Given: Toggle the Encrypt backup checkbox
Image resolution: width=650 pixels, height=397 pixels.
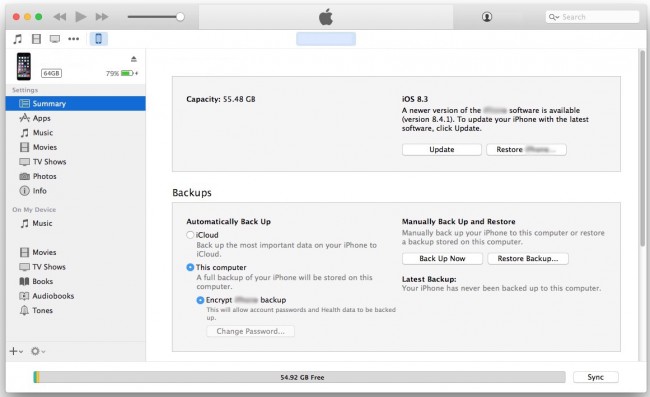Looking at the screenshot, I should pos(200,300).
